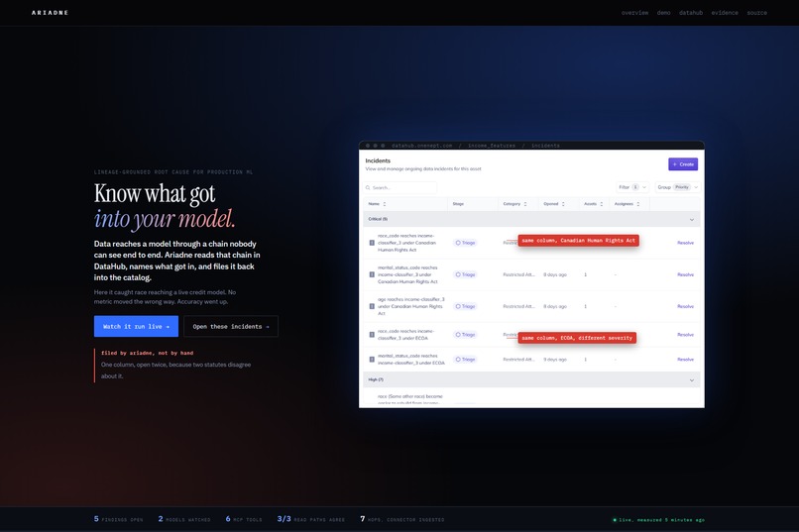The height and width of the screenshot is (532, 799).
Task: Click the Watch it run live button
Action: click(x=136, y=326)
